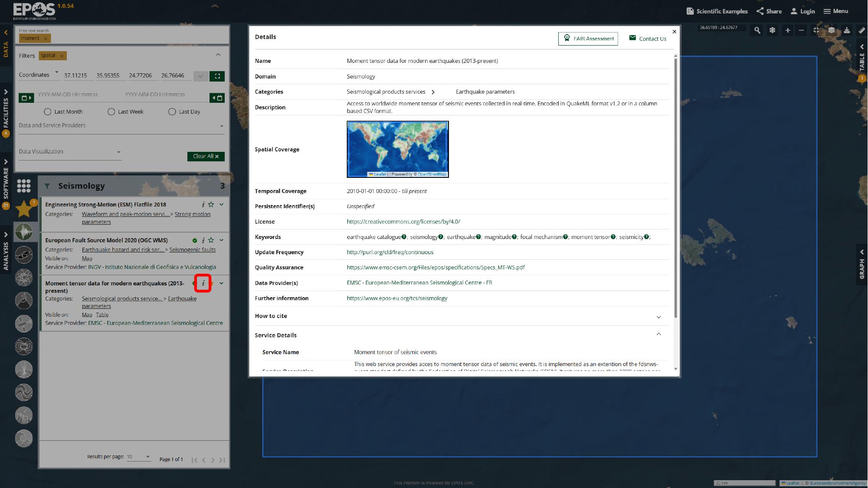Select the Last Day radio button
Image resolution: width=868 pixels, height=488 pixels.
[172, 111]
